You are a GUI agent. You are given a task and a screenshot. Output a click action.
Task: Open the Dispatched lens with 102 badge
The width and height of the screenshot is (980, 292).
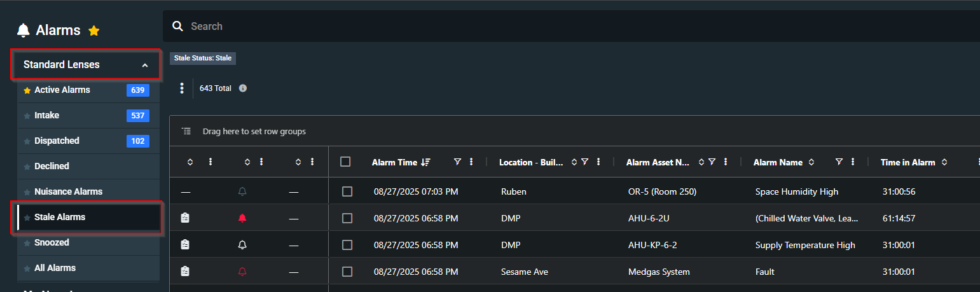point(57,141)
